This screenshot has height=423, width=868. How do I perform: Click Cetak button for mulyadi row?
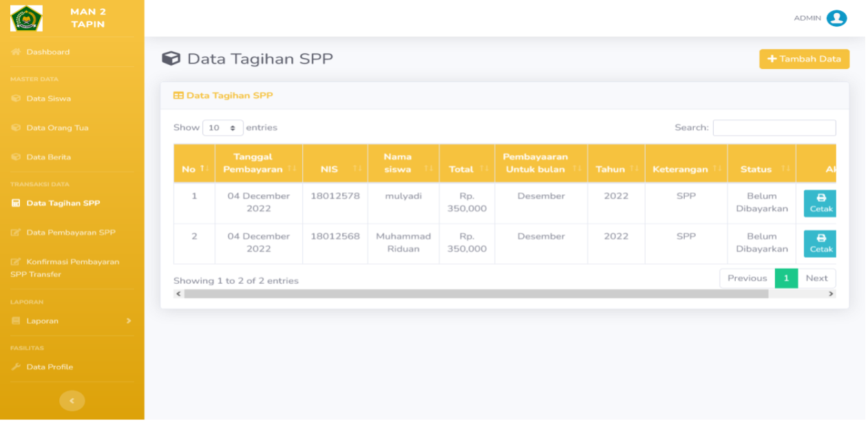pyautogui.click(x=820, y=203)
